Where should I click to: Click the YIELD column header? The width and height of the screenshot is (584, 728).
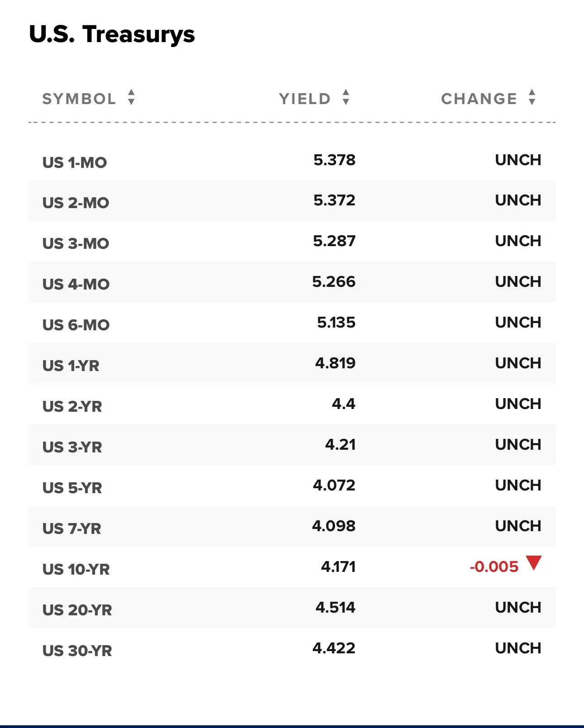coord(305,99)
